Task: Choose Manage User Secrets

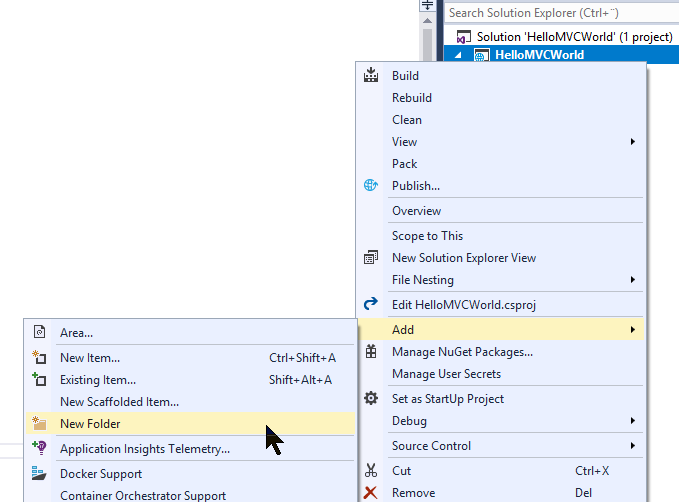Action: (501, 374)
